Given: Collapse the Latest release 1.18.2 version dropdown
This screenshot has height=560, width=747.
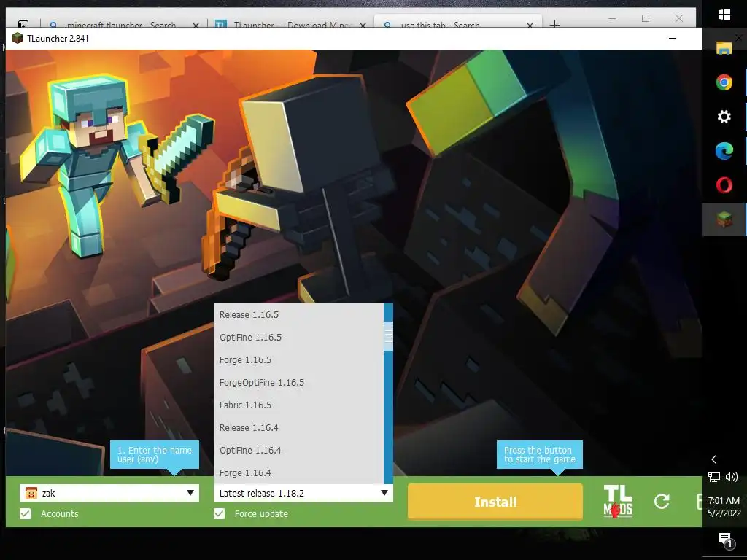Looking at the screenshot, I should [384, 493].
